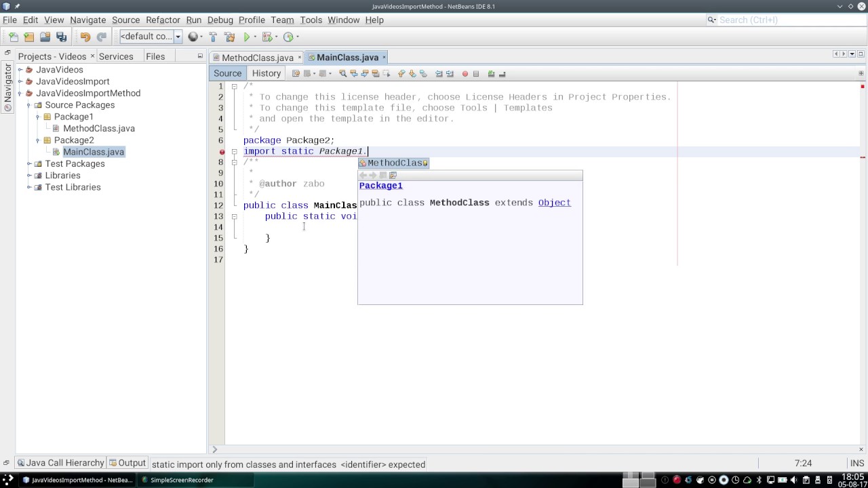Image resolution: width=868 pixels, height=488 pixels.
Task: Choose MethodClass in the code completion popup
Action: click(393, 163)
